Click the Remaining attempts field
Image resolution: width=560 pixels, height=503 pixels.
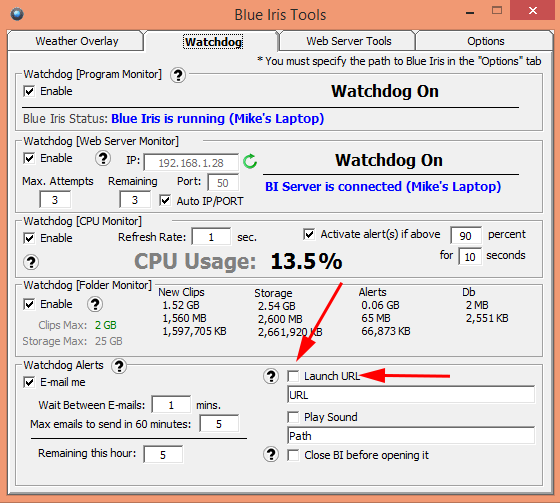point(135,200)
